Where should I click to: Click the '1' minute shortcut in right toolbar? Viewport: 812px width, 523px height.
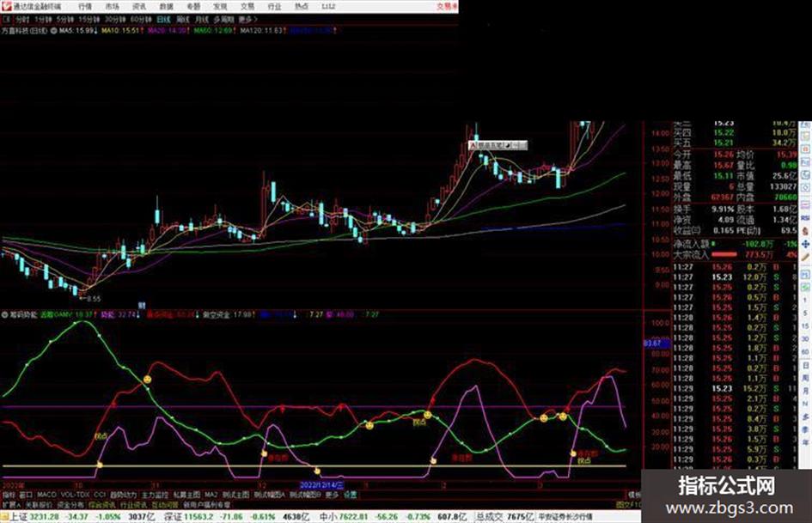(805, 299)
